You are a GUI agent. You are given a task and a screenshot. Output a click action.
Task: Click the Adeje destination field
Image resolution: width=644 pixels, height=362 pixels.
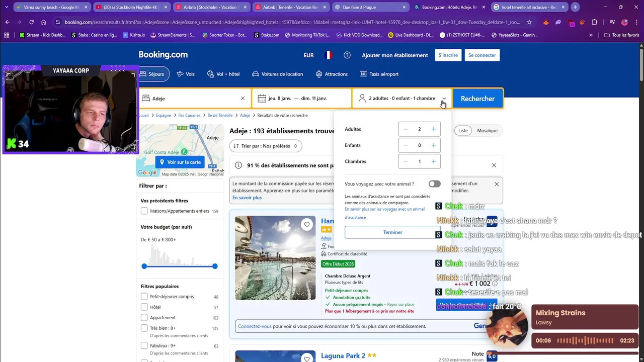tap(194, 99)
